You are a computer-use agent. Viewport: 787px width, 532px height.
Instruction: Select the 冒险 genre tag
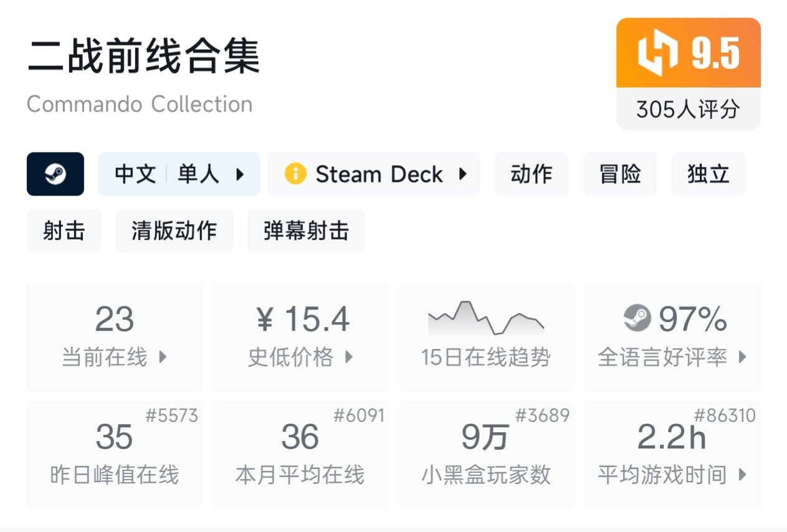point(620,174)
